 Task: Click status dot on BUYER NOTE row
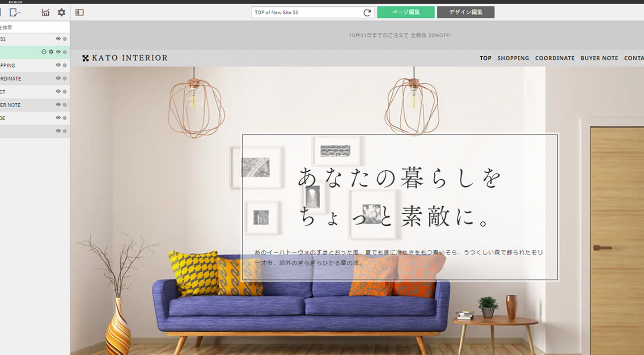point(65,105)
